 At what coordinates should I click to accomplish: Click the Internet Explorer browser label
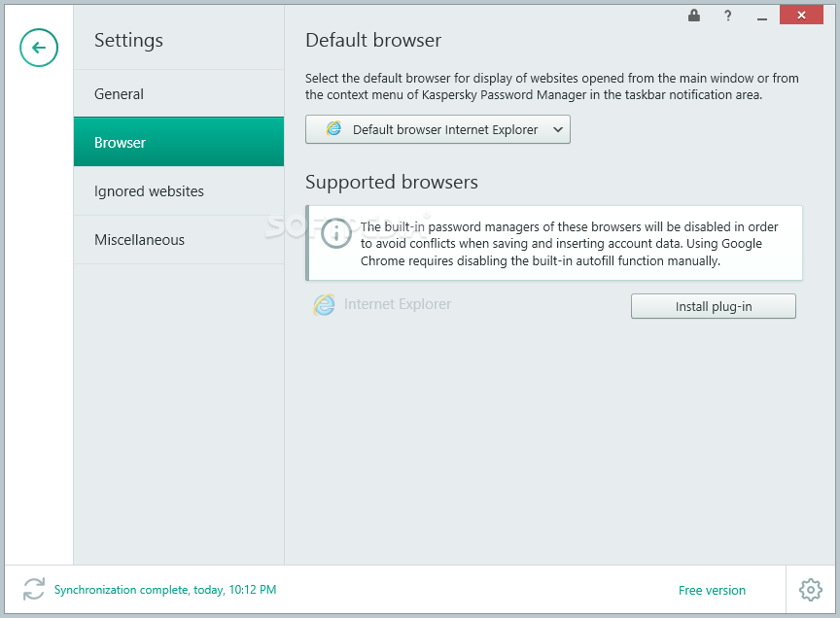398,304
